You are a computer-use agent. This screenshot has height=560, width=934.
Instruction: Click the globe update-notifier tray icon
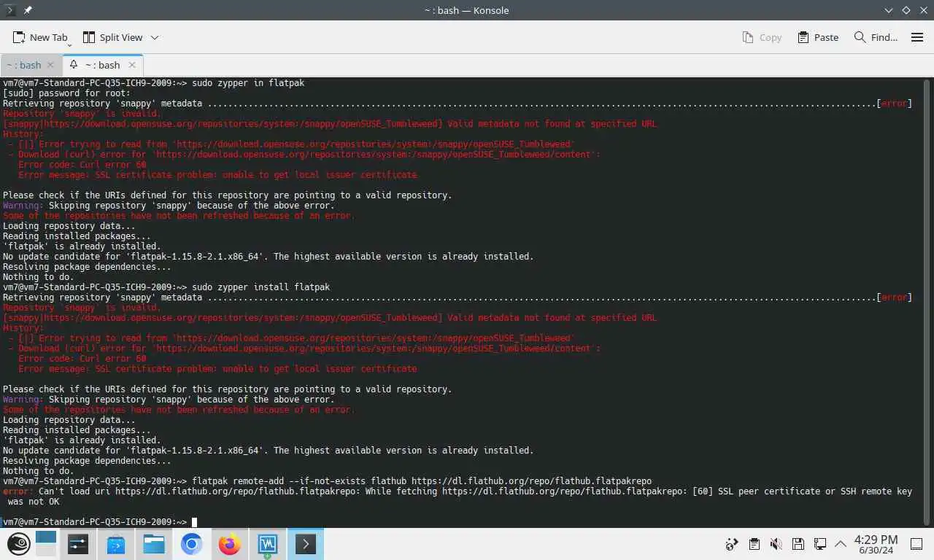732,544
